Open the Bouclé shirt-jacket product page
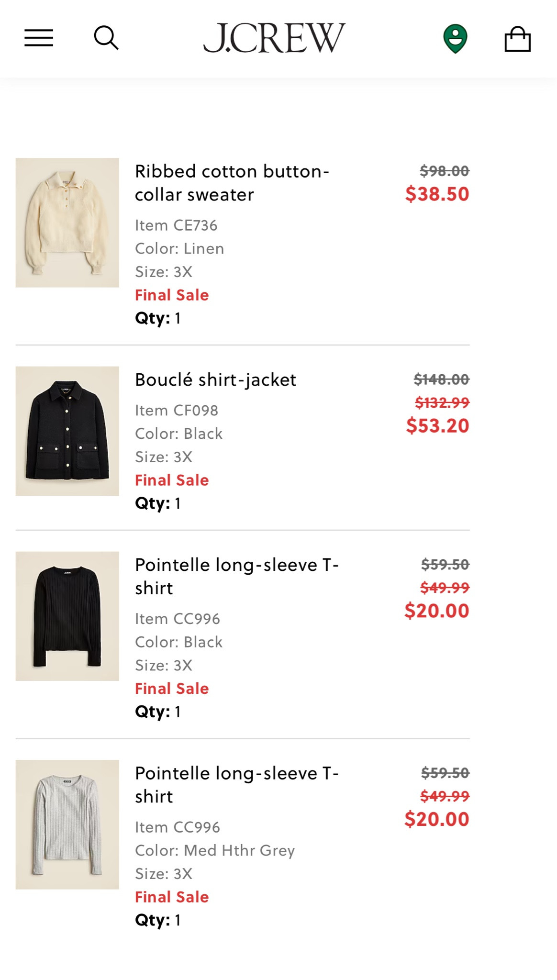 click(x=216, y=379)
